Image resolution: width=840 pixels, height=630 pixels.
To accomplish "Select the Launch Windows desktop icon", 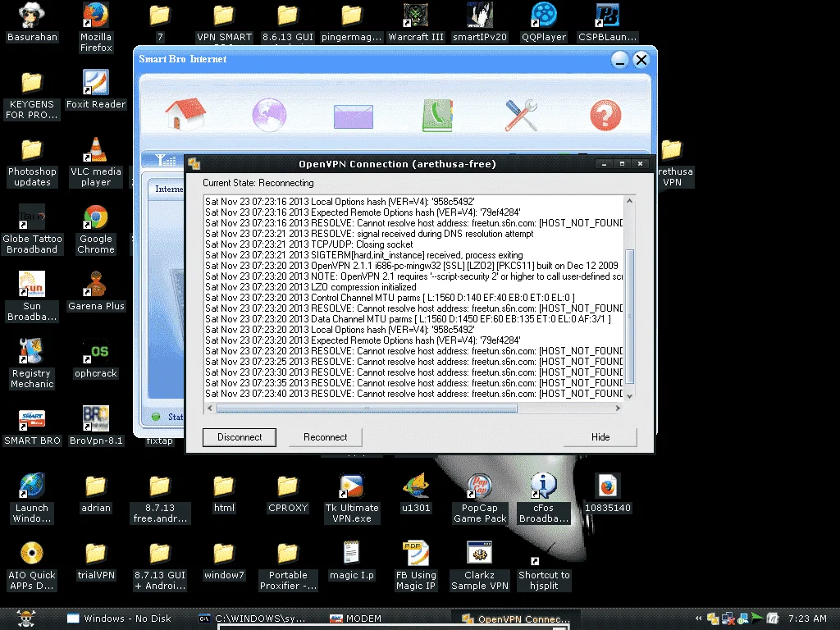I will tap(32, 498).
